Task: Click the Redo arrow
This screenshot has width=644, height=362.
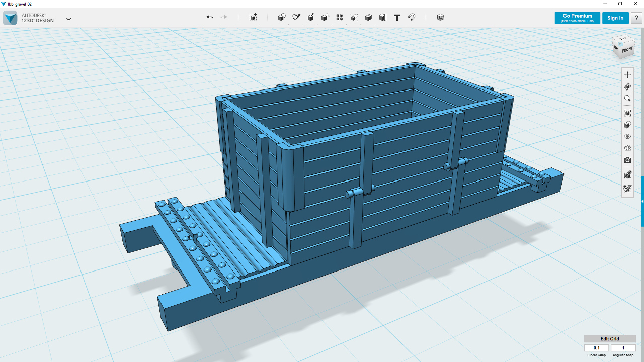Action: click(224, 17)
